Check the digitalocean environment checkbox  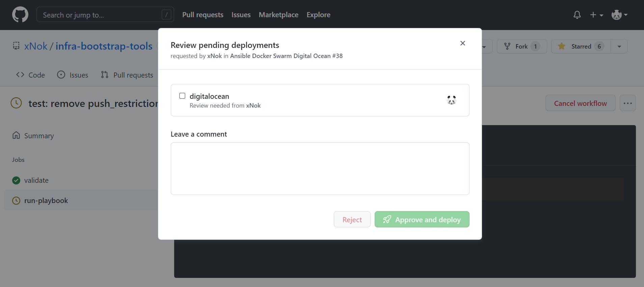(x=182, y=96)
